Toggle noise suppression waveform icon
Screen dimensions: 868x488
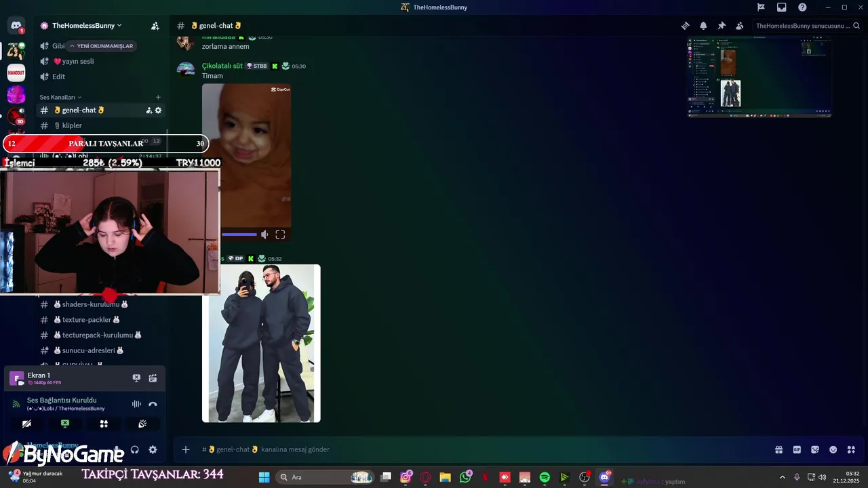coord(136,404)
